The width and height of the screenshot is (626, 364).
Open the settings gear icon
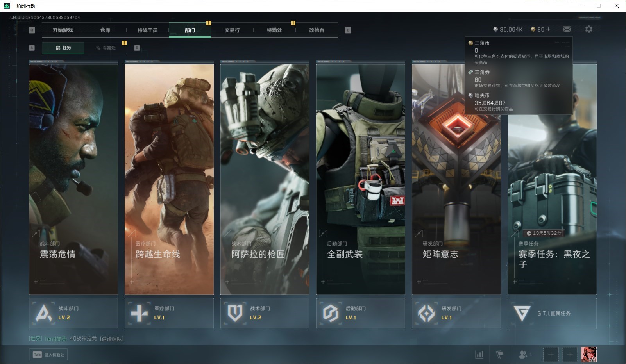[588, 29]
